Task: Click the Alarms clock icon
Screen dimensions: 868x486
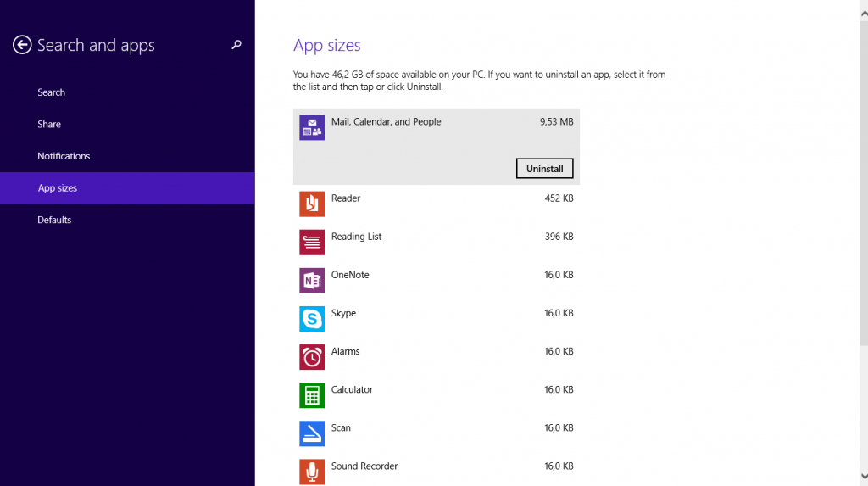Action: [x=312, y=357]
